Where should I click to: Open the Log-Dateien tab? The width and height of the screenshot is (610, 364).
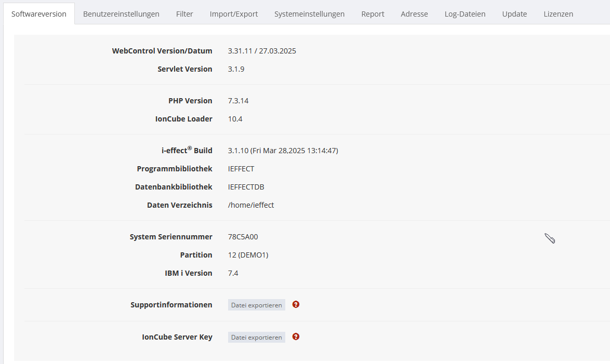[465, 14]
